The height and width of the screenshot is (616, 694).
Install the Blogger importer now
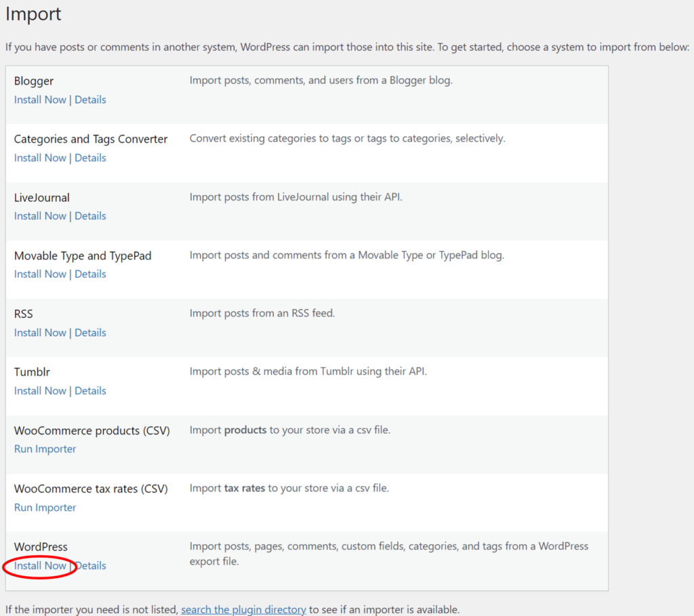click(x=40, y=100)
